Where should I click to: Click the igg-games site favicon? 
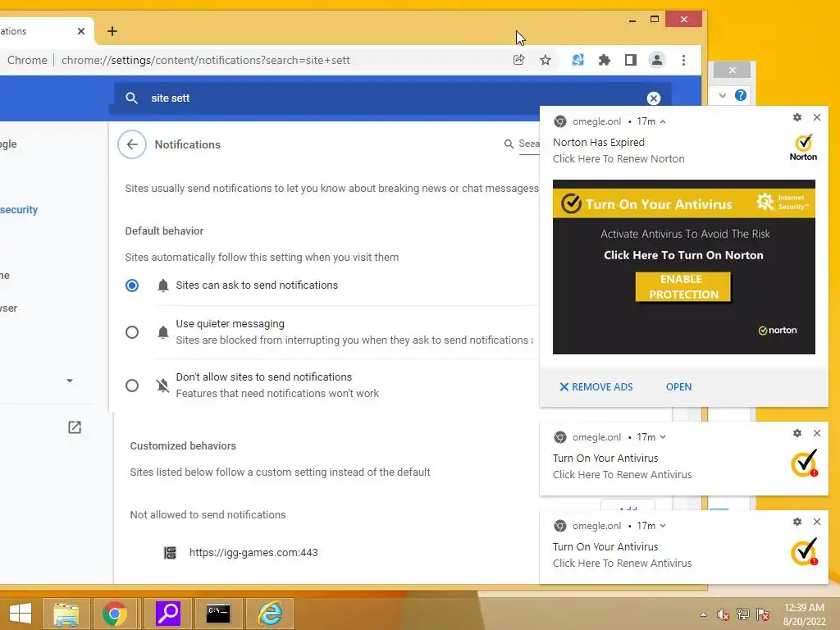pyautogui.click(x=170, y=552)
